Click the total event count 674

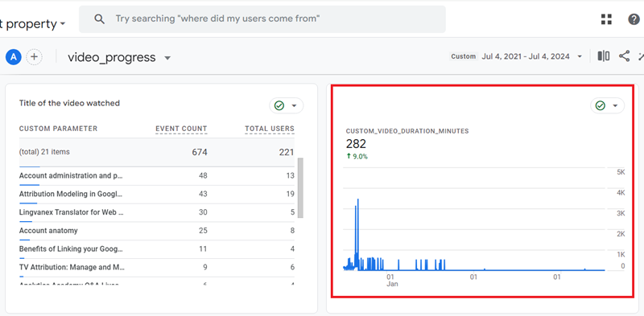(x=200, y=152)
